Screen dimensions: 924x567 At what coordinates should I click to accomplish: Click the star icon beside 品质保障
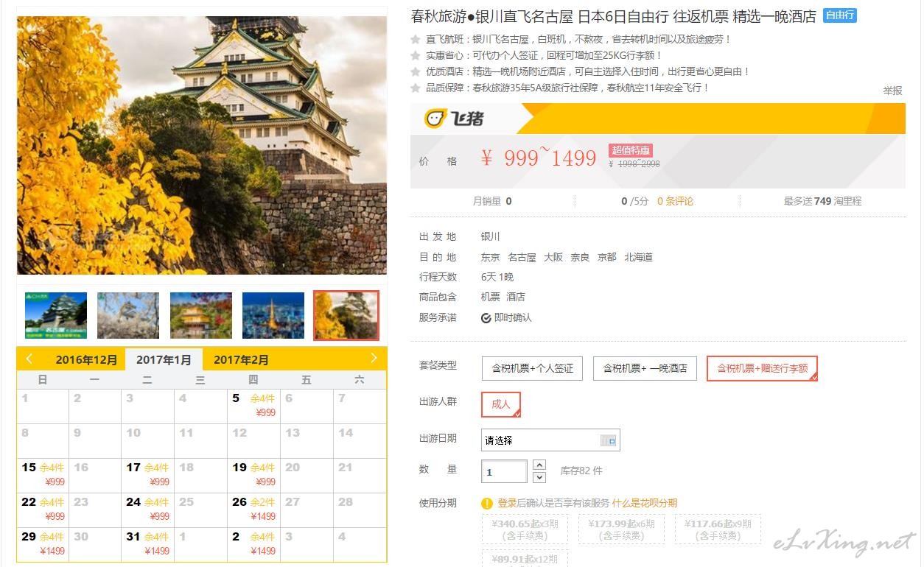pos(416,88)
